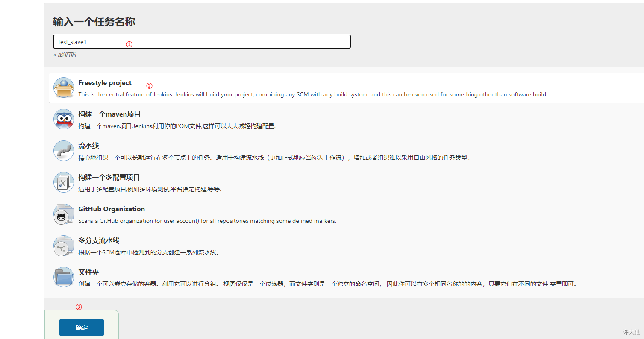Viewport: 644px width, 339px height.
Task: Choose the 流水线 title
Action: pyautogui.click(x=88, y=146)
